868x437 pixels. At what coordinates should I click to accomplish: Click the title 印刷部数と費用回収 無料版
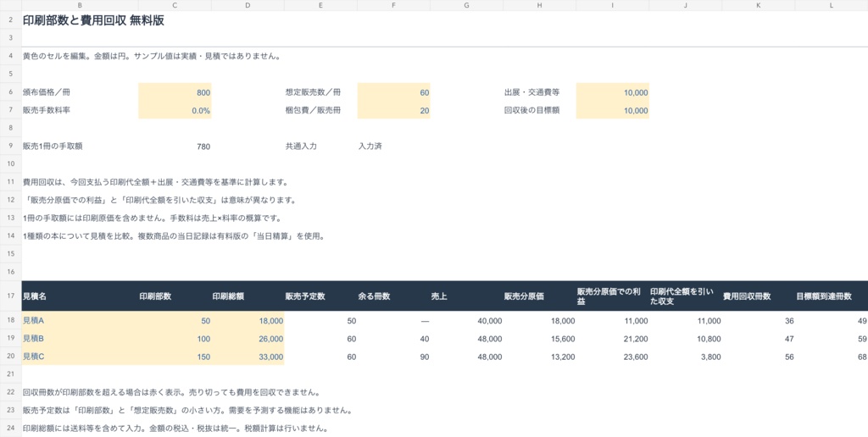[x=93, y=21]
